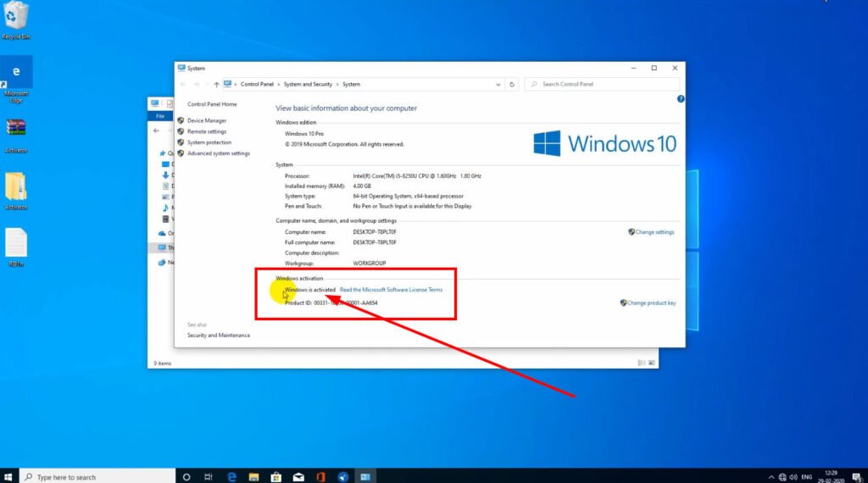Read the Microsoft Software License Terms
This screenshot has width=868, height=483.
point(391,289)
